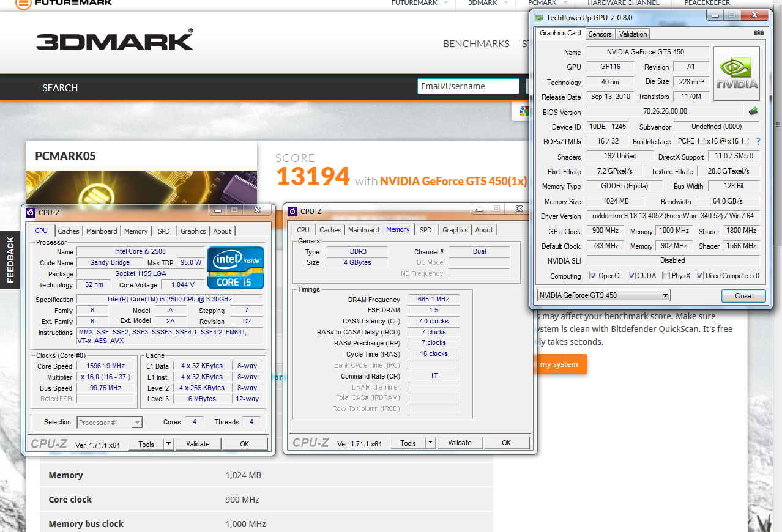
Task: Expand the FUTUREMARK top navigation dropdown arrow
Action: [445, 3]
